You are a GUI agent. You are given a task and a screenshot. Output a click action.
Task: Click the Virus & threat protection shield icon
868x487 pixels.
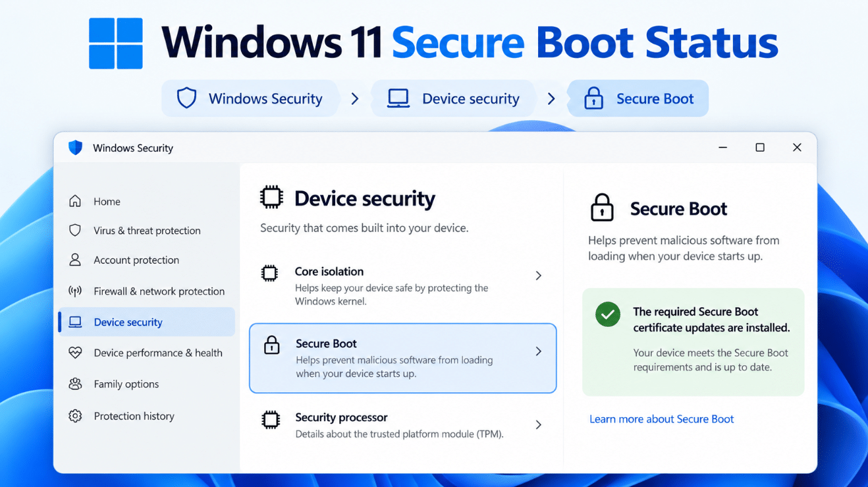click(x=75, y=230)
